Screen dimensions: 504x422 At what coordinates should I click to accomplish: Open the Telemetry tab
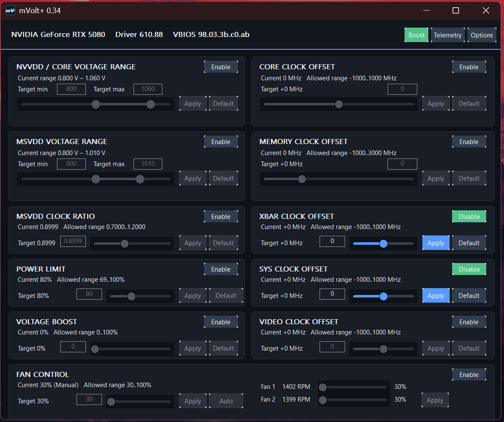pos(447,35)
